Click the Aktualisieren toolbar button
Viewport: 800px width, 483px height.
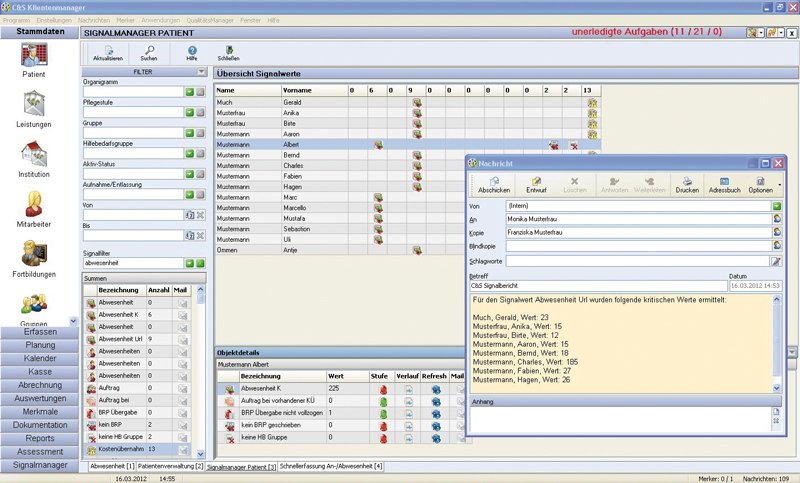pyautogui.click(x=108, y=53)
